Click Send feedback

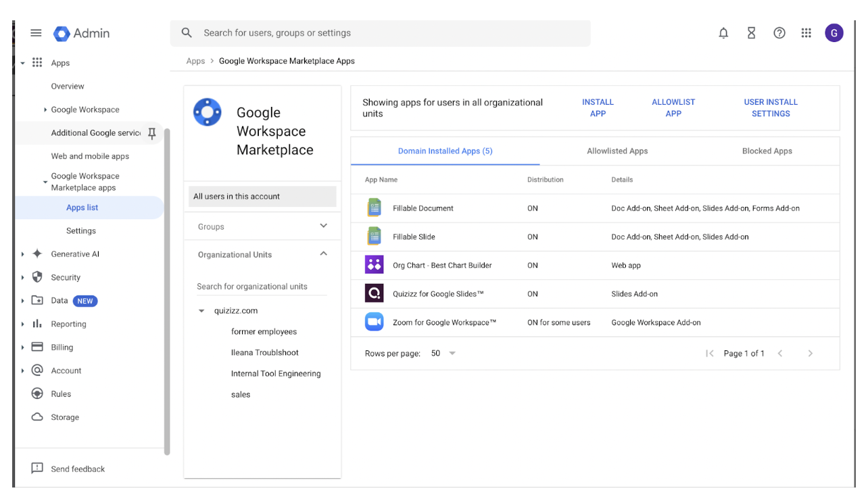tap(78, 469)
